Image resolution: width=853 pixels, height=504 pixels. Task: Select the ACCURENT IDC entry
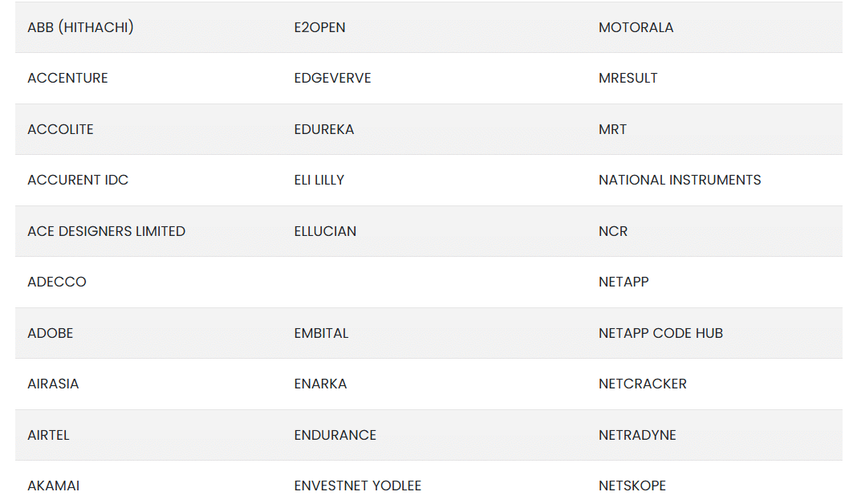(78, 180)
